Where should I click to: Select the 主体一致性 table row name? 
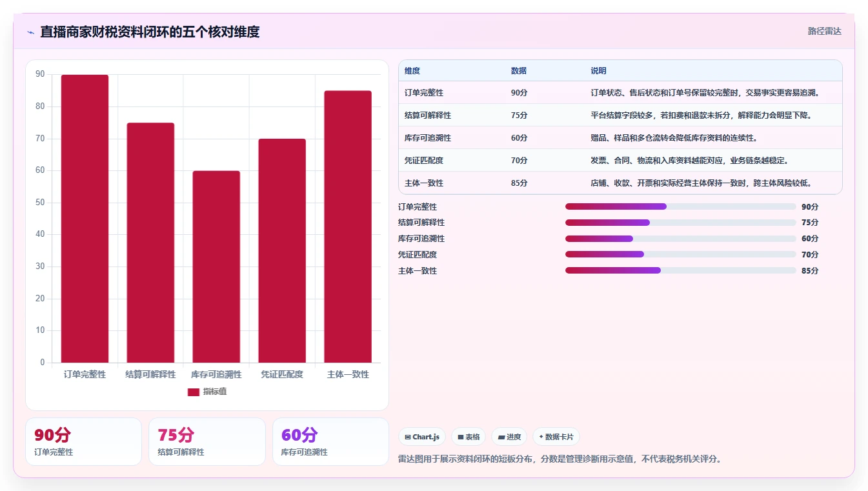point(424,183)
